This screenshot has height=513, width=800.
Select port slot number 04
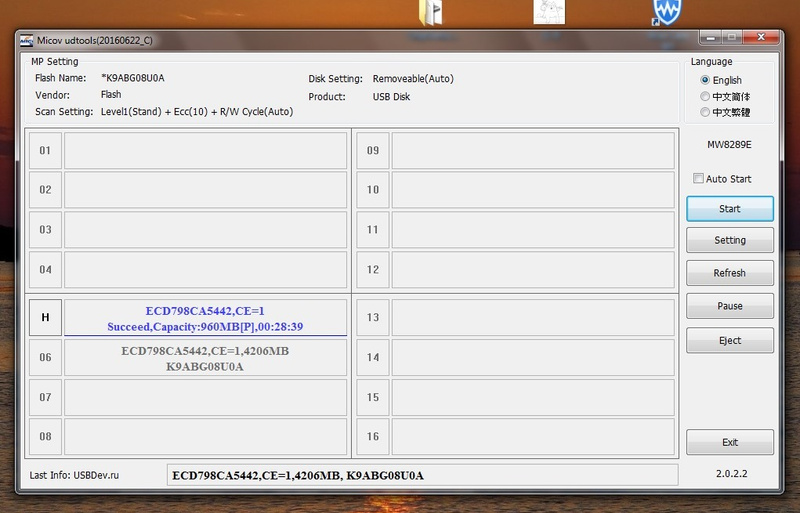(x=45, y=270)
